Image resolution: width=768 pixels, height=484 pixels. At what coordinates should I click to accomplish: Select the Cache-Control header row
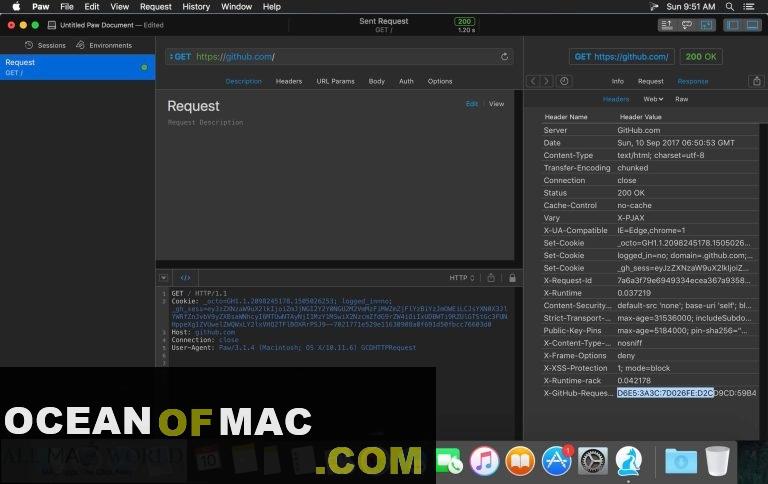pyautogui.click(x=649, y=205)
